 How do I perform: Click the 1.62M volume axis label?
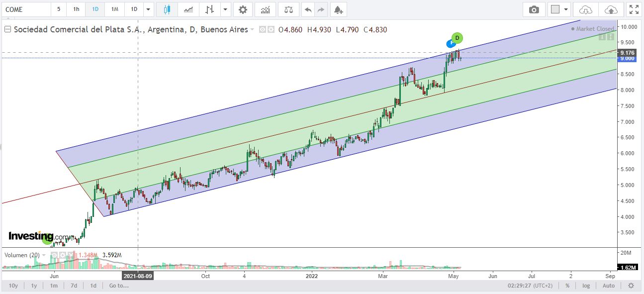point(629,268)
